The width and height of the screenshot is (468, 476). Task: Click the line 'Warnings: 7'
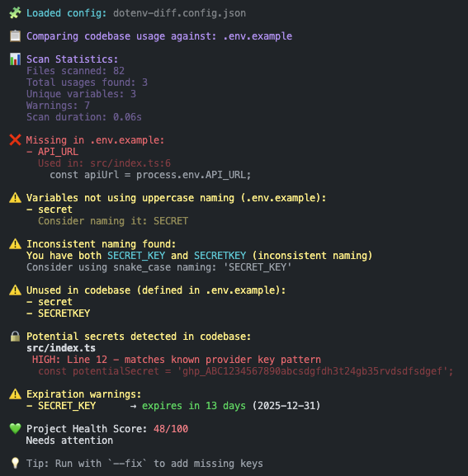tap(58, 106)
